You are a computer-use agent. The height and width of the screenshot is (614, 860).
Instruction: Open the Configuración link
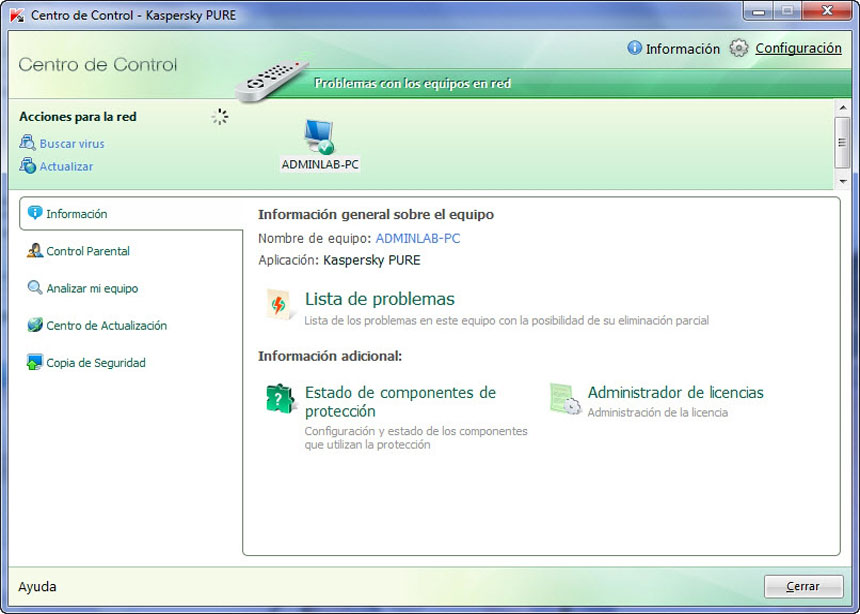coord(798,48)
